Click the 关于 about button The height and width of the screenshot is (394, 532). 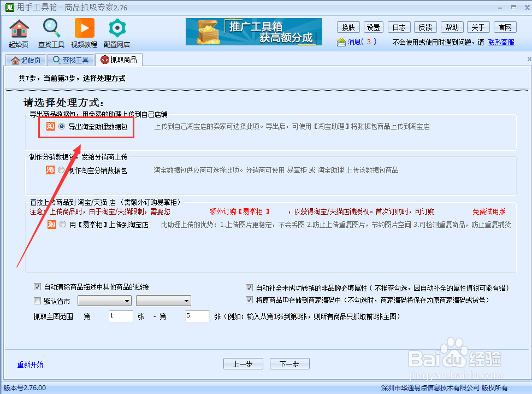(478, 27)
